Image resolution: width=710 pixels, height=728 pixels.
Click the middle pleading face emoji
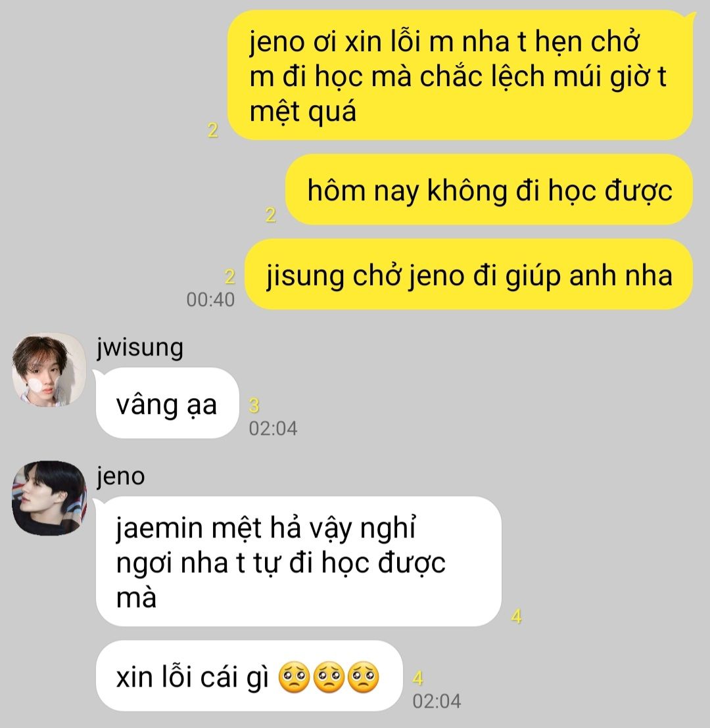tap(329, 677)
